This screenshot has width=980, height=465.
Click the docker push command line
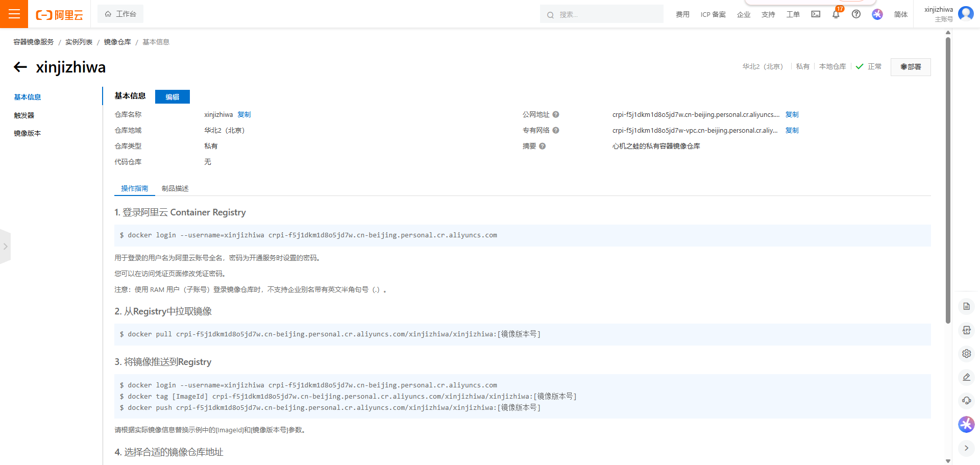click(x=330, y=408)
